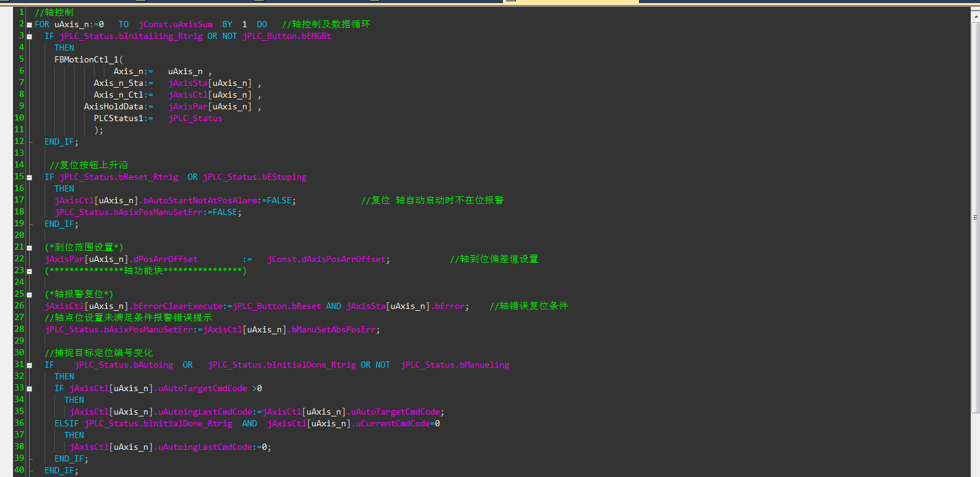
Task: Click line number 40 in the gutter
Action: [x=19, y=470]
